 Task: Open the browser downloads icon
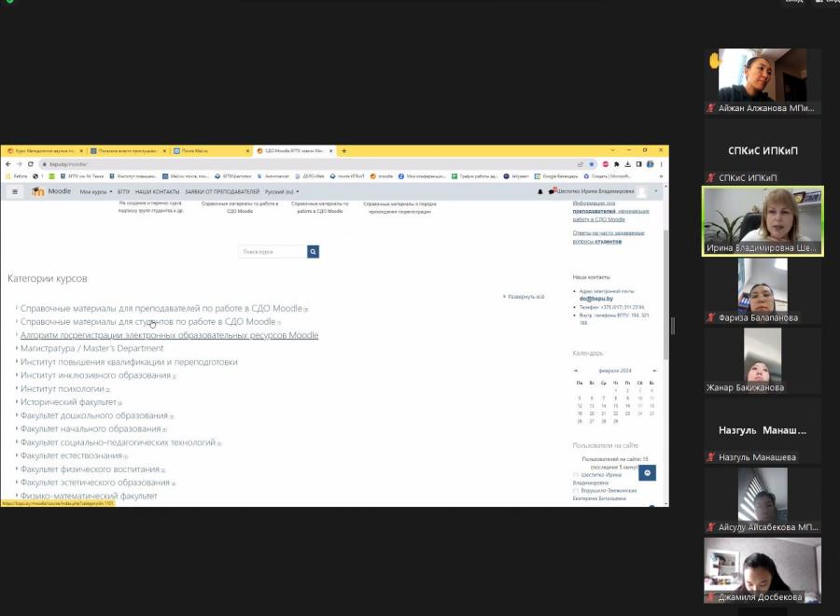(627, 164)
